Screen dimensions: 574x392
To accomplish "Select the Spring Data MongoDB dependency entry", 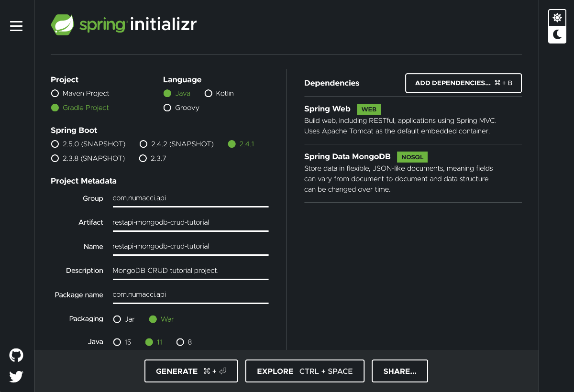I will (x=413, y=173).
